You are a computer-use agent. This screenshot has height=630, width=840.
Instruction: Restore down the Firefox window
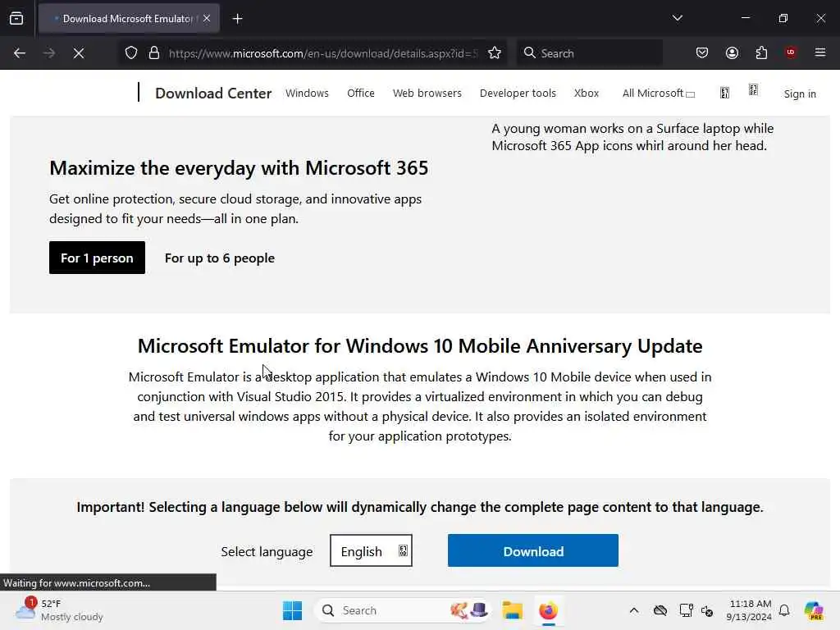pos(783,18)
